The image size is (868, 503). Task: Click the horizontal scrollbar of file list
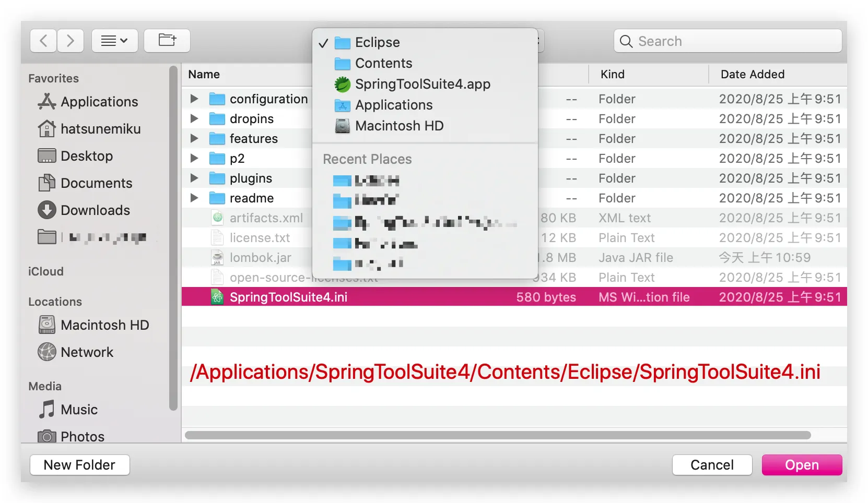[x=497, y=435]
